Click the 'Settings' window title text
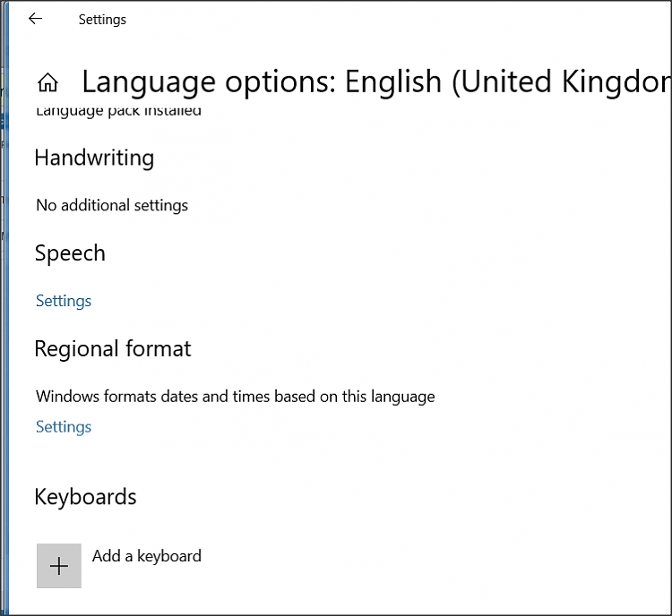 click(x=102, y=20)
